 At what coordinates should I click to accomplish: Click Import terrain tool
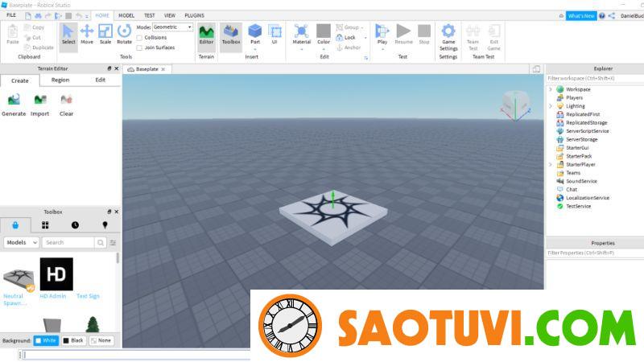coord(39,105)
